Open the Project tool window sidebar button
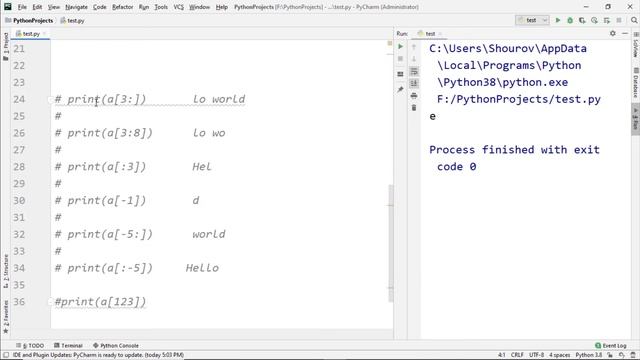Viewport: 640px width, 360px height. (6, 46)
